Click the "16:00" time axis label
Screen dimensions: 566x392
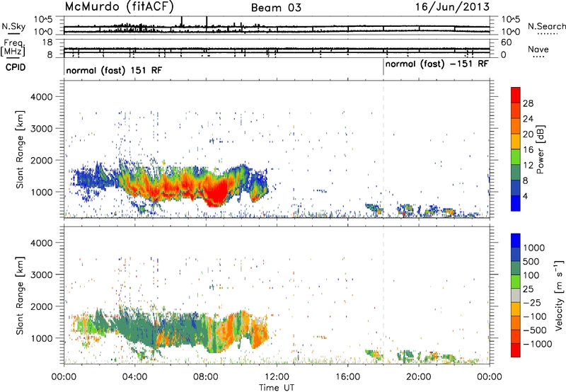347,377
